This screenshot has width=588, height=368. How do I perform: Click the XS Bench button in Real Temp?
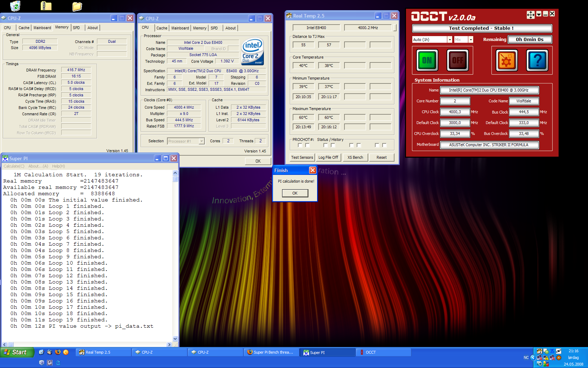pyautogui.click(x=355, y=157)
